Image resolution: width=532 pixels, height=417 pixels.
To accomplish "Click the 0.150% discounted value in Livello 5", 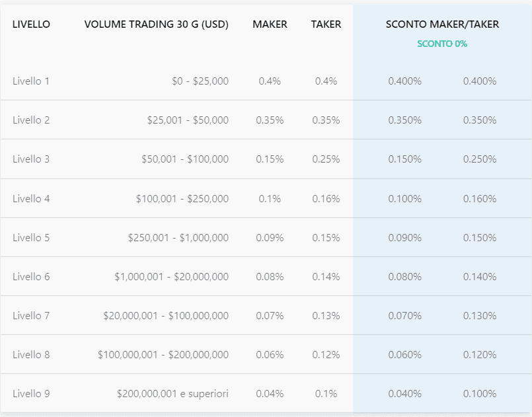I will pos(480,237).
